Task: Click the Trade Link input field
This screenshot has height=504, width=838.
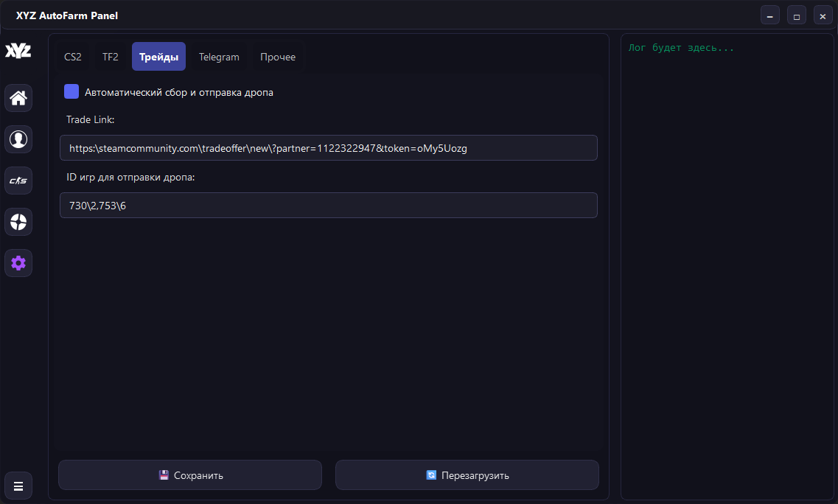Action: coord(328,148)
